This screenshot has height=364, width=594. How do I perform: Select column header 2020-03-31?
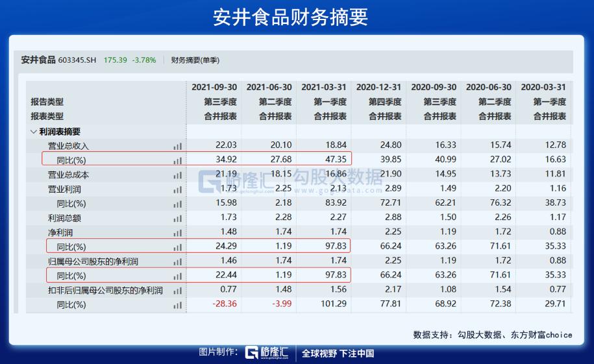click(x=543, y=87)
